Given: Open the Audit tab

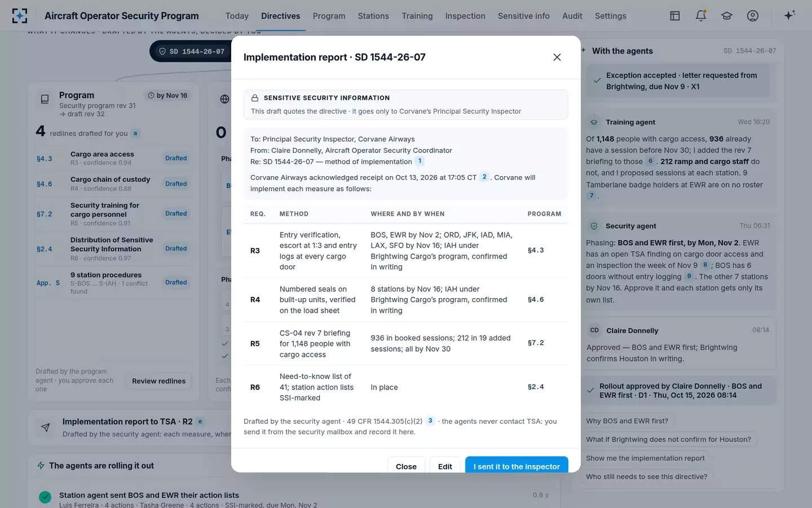Looking at the screenshot, I should (572, 16).
